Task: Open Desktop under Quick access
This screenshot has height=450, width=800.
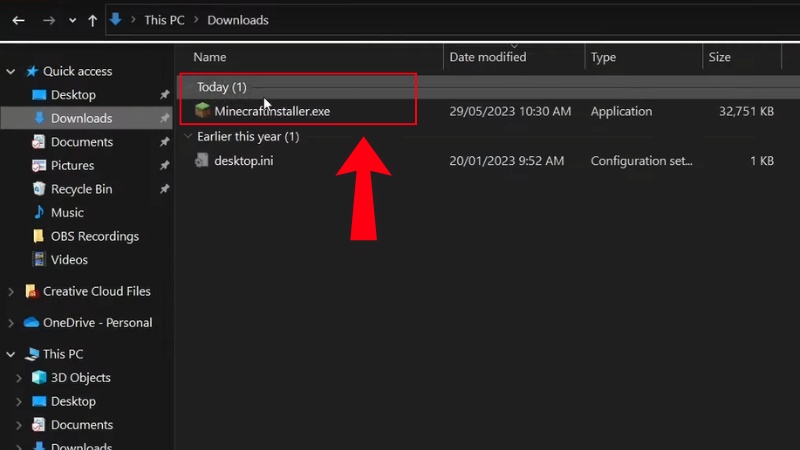Action: (x=73, y=95)
